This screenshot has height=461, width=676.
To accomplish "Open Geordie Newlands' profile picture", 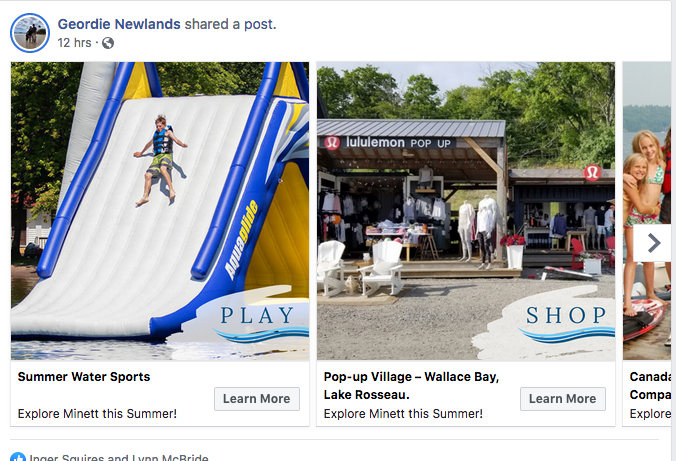I will pos(30,33).
